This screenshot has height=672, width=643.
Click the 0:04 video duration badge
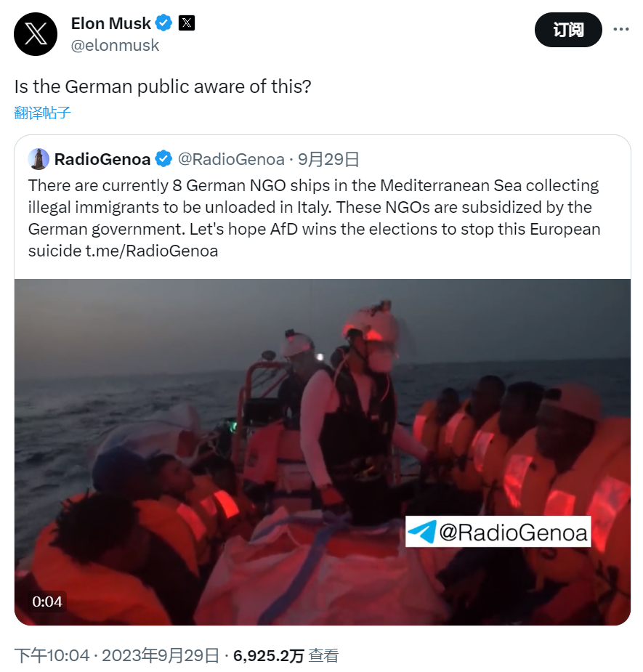47,602
